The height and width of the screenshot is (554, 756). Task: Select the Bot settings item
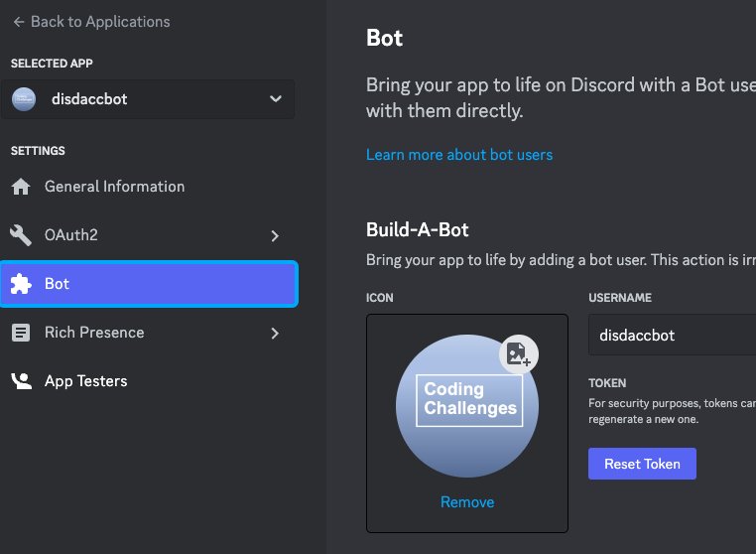[149, 284]
